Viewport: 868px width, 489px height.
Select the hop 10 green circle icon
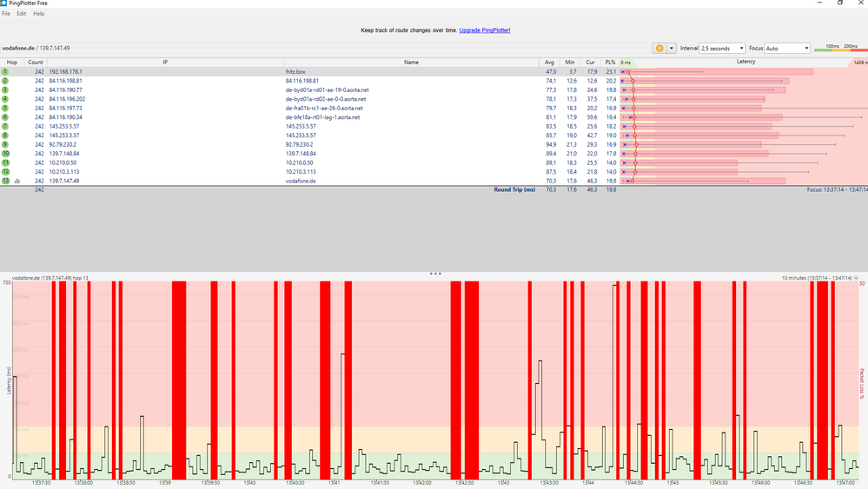[x=5, y=154]
